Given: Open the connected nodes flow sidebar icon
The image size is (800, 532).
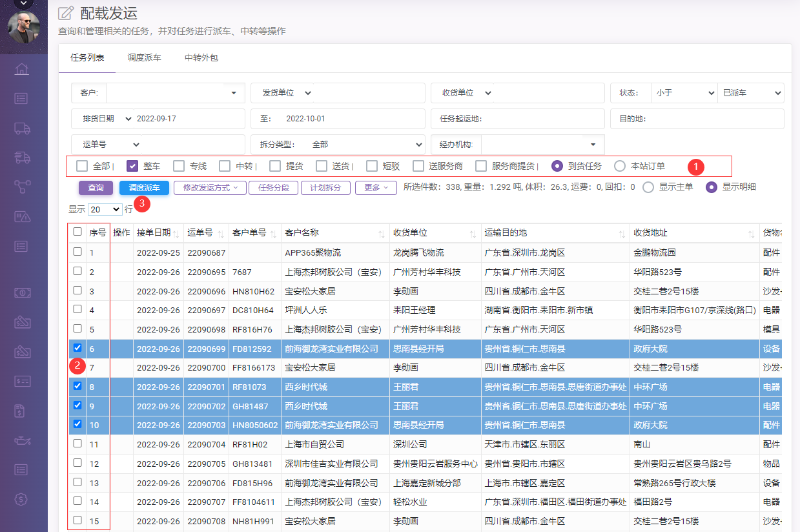Looking at the screenshot, I should pos(22,187).
